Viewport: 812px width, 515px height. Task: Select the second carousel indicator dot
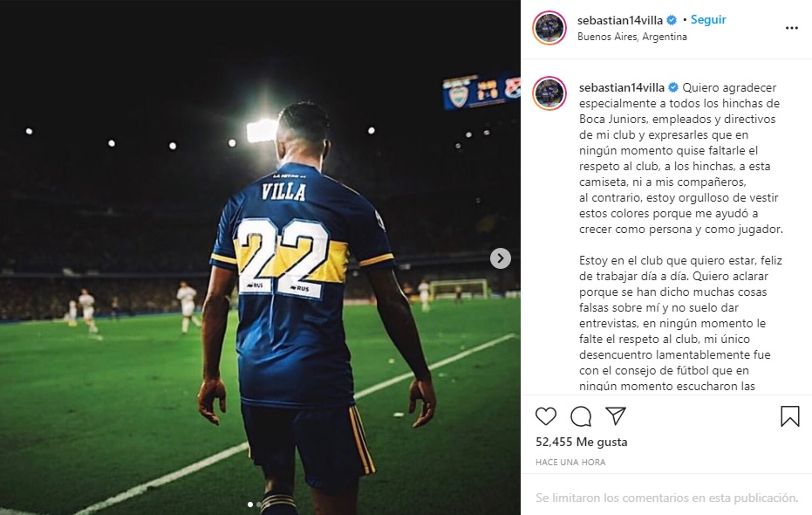[x=259, y=505]
